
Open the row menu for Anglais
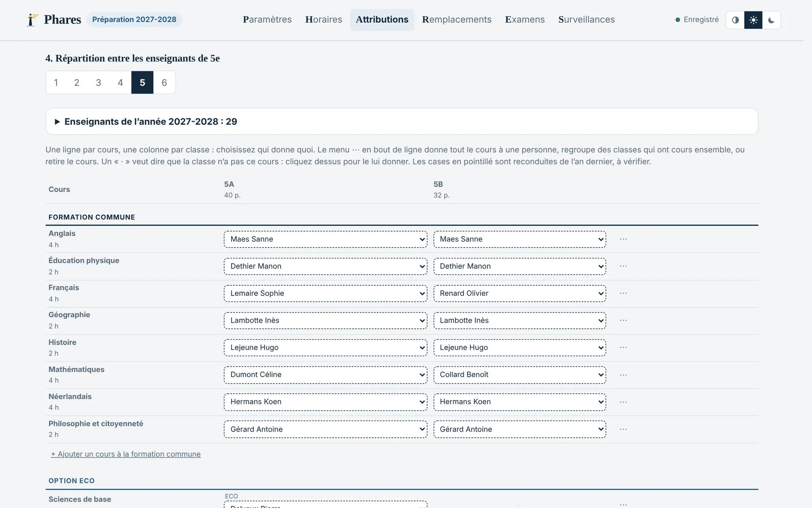(x=623, y=239)
